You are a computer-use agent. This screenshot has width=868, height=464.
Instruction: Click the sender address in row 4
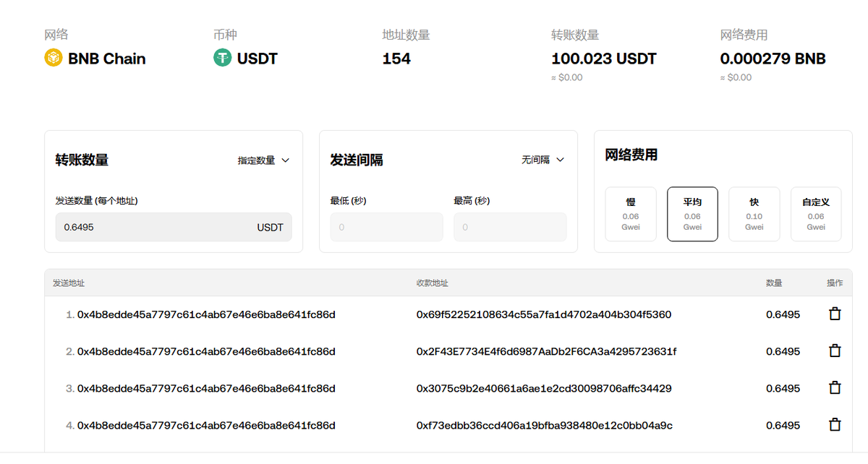click(x=206, y=425)
